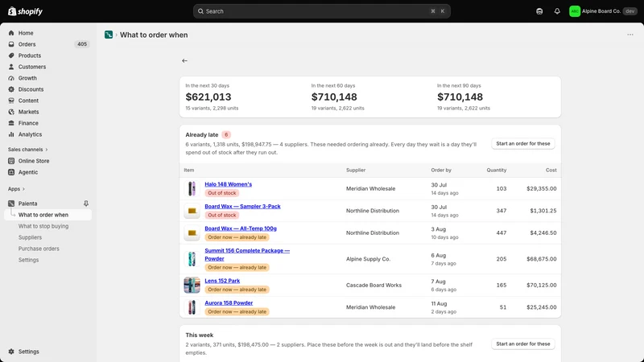The height and width of the screenshot is (362, 644).
Task: Go to Orders in the sidebar
Action: coord(27,44)
